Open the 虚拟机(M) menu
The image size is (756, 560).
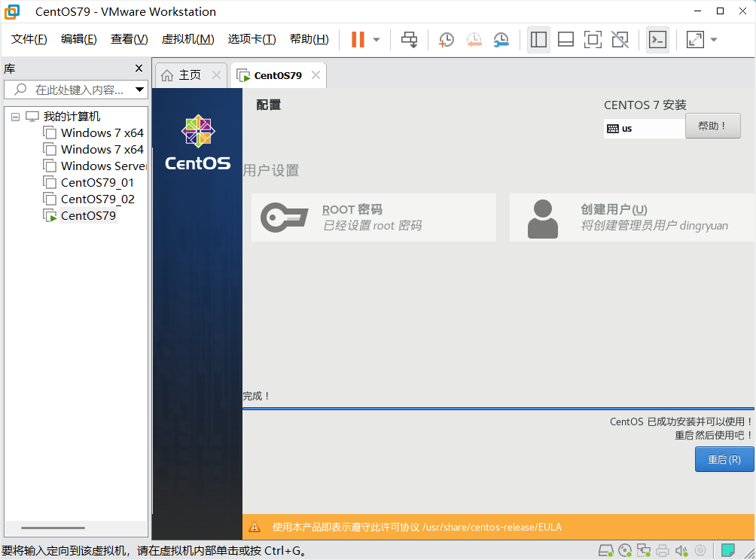pos(187,39)
